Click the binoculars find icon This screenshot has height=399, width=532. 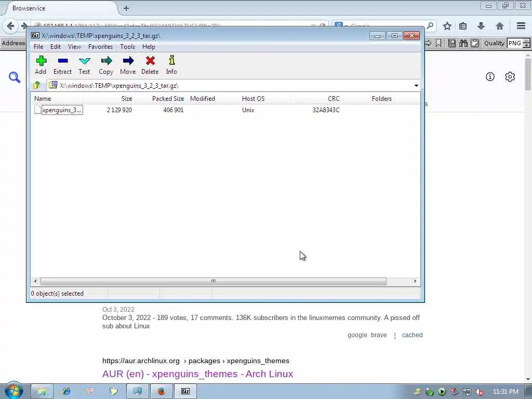463,43
